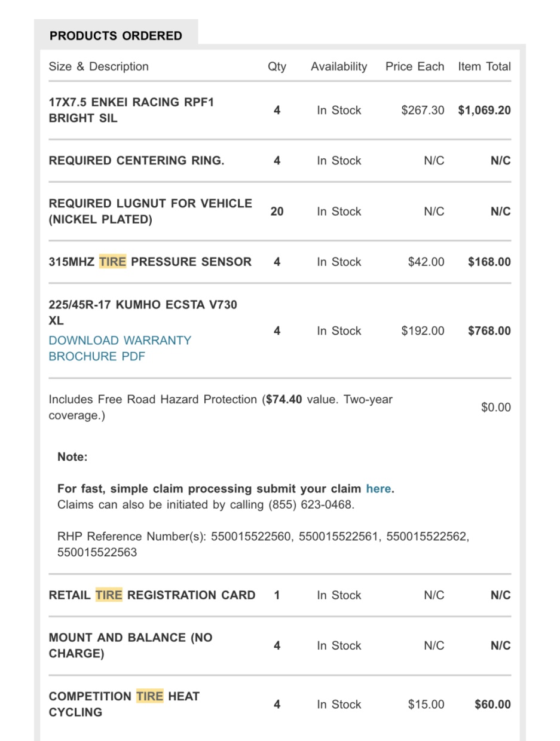Image resolution: width=560 pixels, height=741 pixels.
Task: Click the Enkei Racing RPF1 product name
Action: coord(131,110)
